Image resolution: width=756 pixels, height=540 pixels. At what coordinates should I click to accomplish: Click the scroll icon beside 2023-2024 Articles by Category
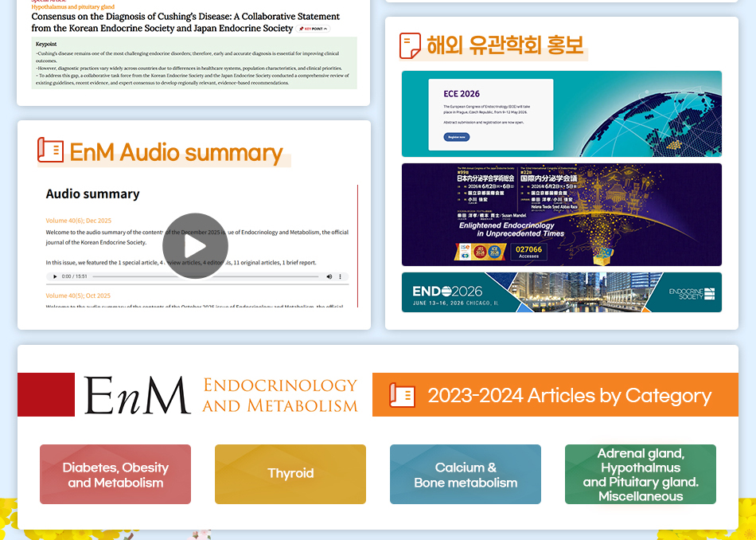pyautogui.click(x=402, y=395)
